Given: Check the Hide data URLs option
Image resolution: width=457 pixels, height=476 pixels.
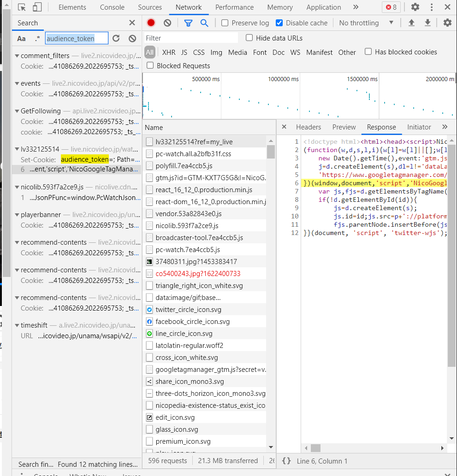Looking at the screenshot, I should coord(249,38).
